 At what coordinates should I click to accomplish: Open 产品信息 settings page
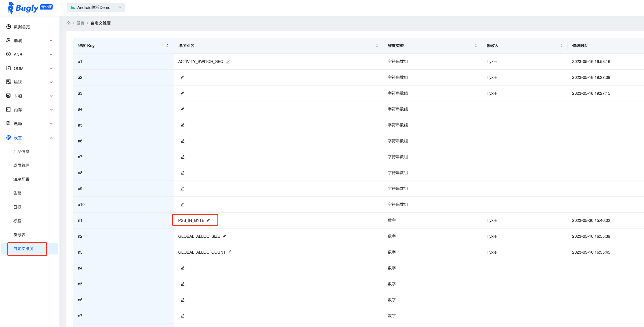coord(21,151)
